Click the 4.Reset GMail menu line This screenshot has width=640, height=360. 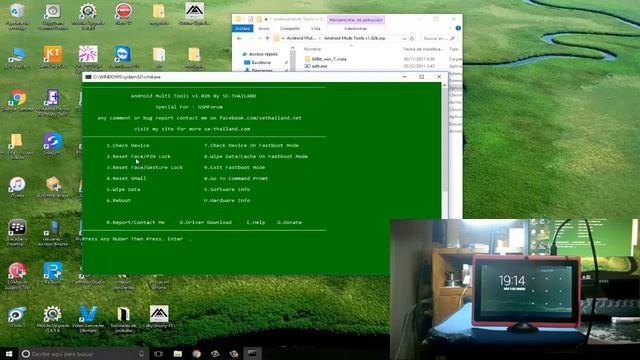coord(126,178)
